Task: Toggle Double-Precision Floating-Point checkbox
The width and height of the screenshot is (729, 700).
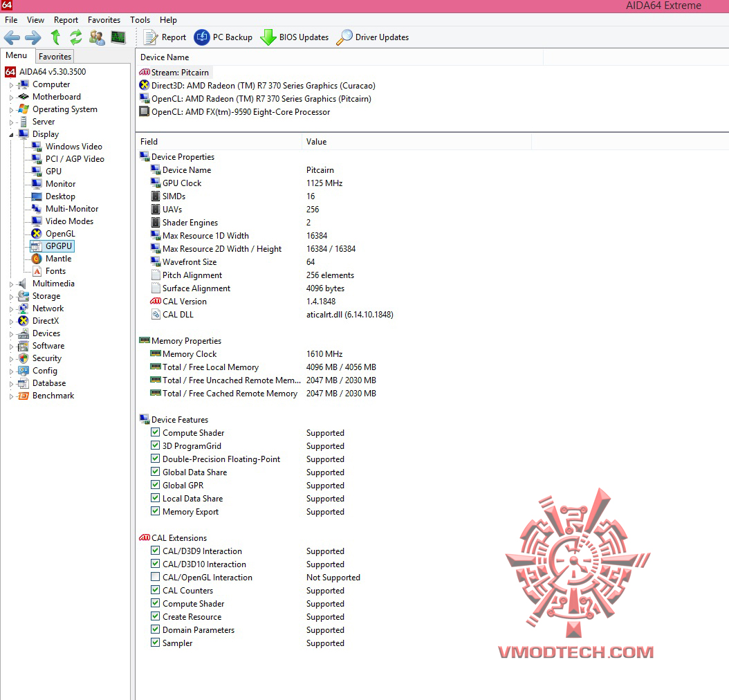Action: pos(156,459)
